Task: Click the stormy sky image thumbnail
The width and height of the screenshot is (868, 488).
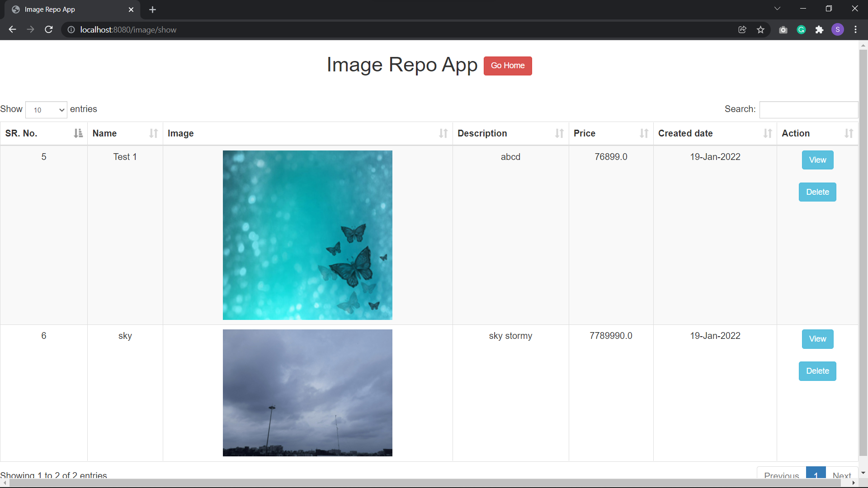Action: (307, 393)
